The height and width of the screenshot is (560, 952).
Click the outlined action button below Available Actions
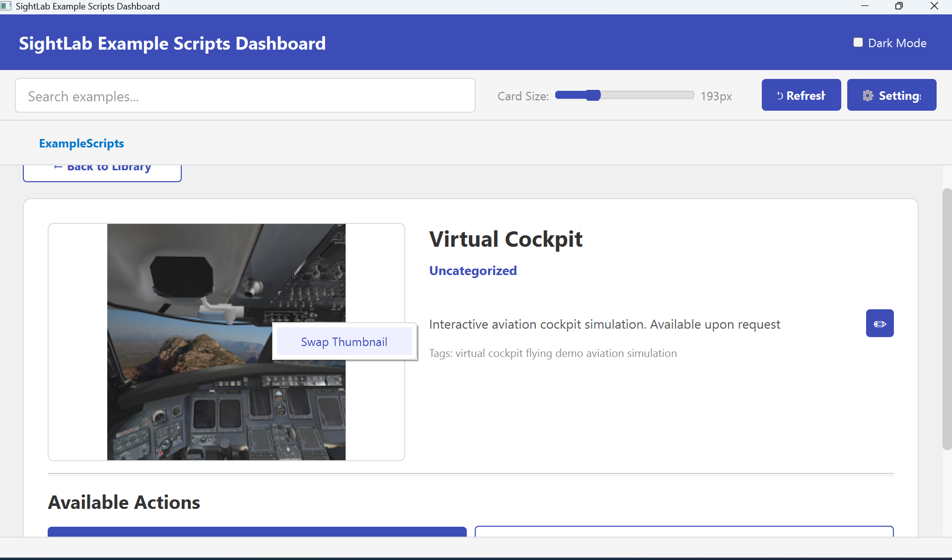point(684,531)
